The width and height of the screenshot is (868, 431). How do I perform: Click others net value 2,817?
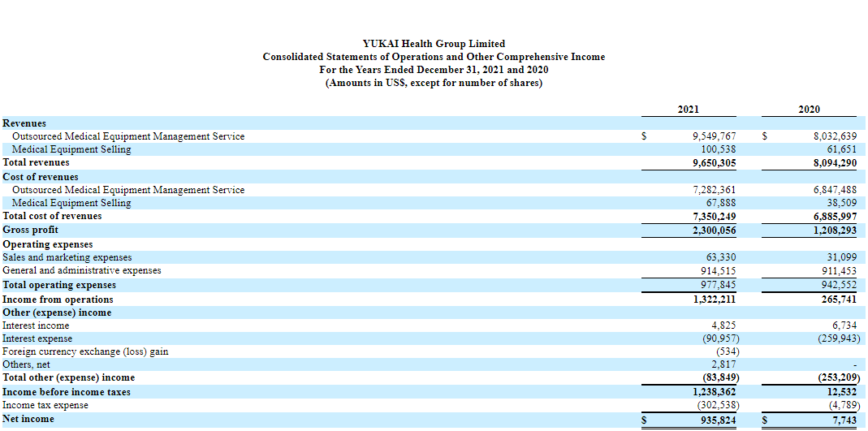coord(725,364)
